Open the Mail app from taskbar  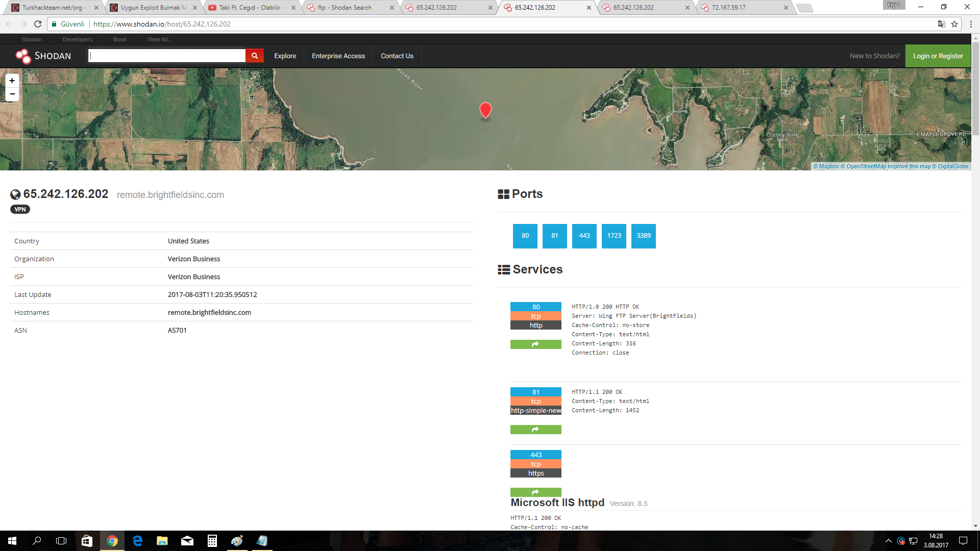pos(187,541)
